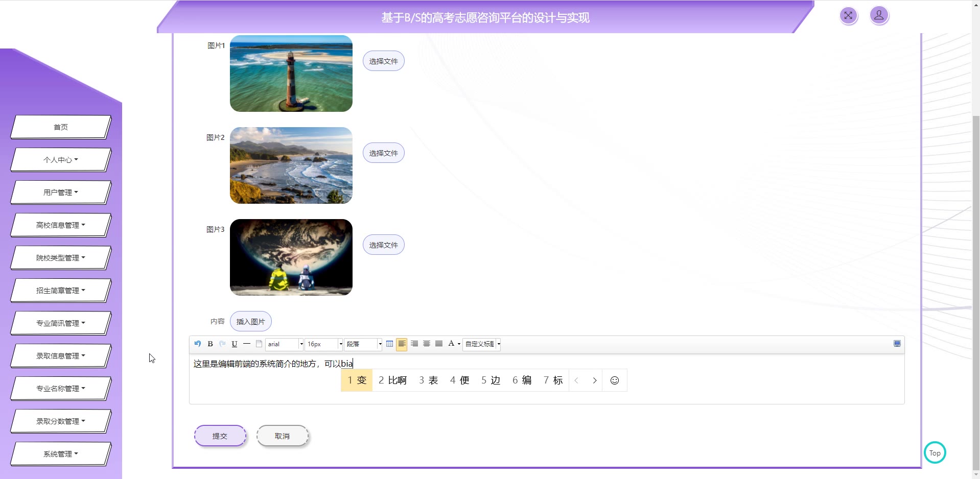Open emoji panel in IME candidate bar
980x479 pixels.
(615, 380)
